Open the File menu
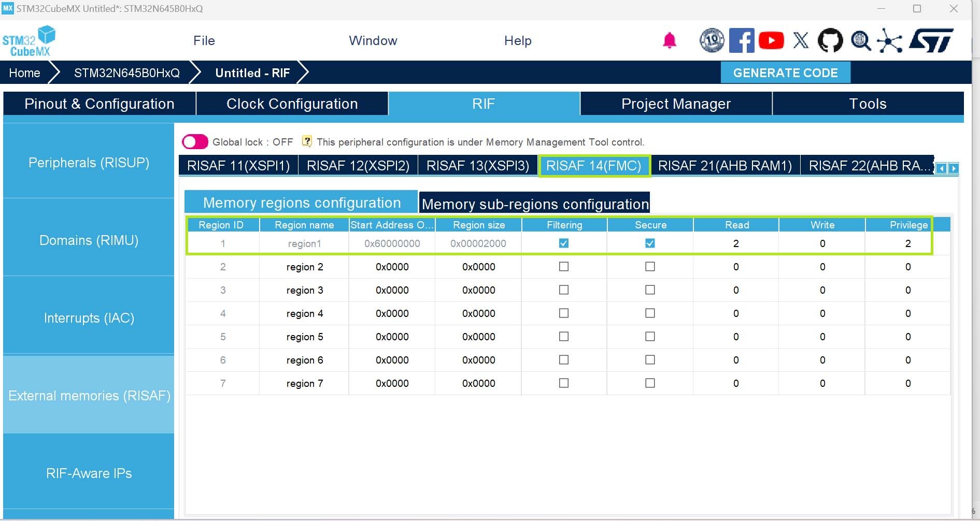980x521 pixels. pyautogui.click(x=204, y=40)
